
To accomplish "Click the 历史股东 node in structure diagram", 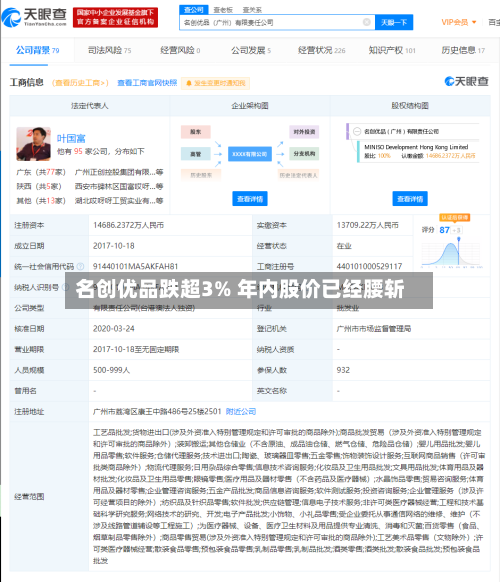I will [x=201, y=175].
